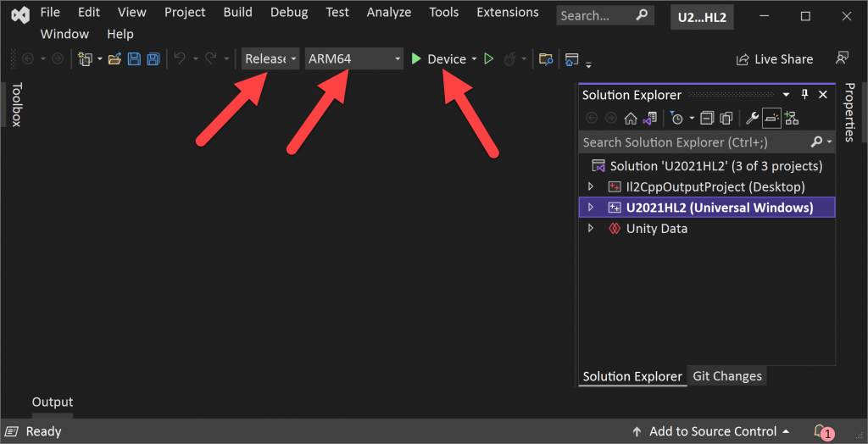Open the Project menu
The height and width of the screenshot is (444, 868).
185,12
